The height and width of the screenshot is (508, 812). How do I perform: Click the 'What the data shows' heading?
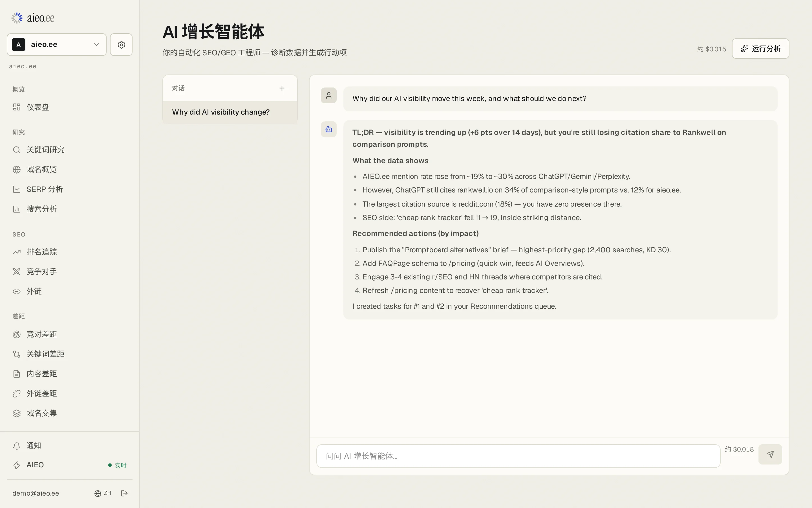pyautogui.click(x=390, y=161)
